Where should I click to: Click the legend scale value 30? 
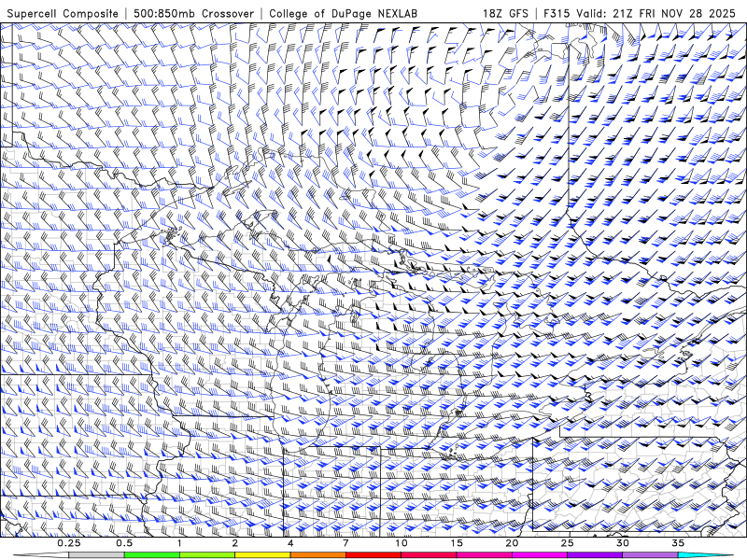click(x=622, y=543)
